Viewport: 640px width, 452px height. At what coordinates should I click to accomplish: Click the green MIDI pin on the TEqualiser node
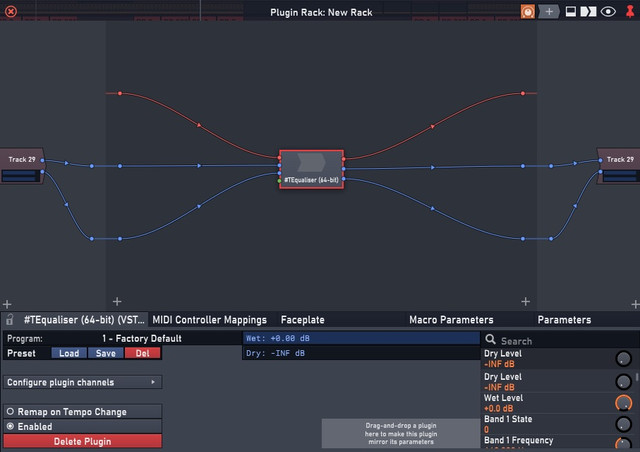tap(279, 181)
